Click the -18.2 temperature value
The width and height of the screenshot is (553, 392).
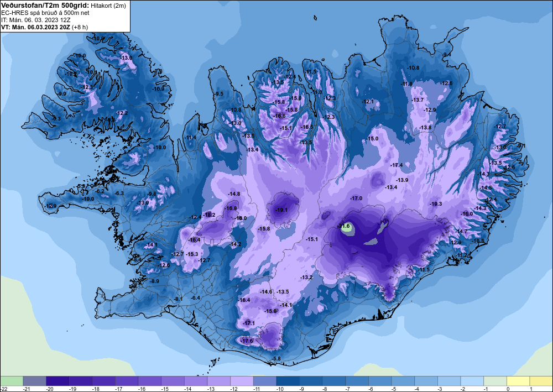[x=209, y=215]
